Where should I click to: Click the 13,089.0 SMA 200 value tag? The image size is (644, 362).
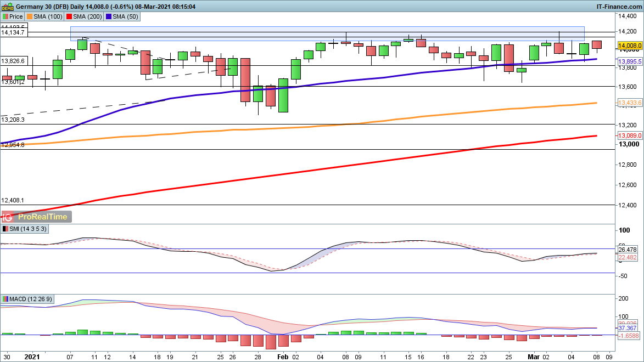pos(630,135)
